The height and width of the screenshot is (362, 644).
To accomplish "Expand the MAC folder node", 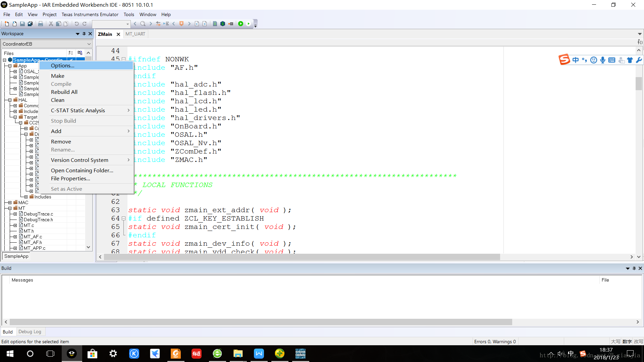I will coord(10,203).
